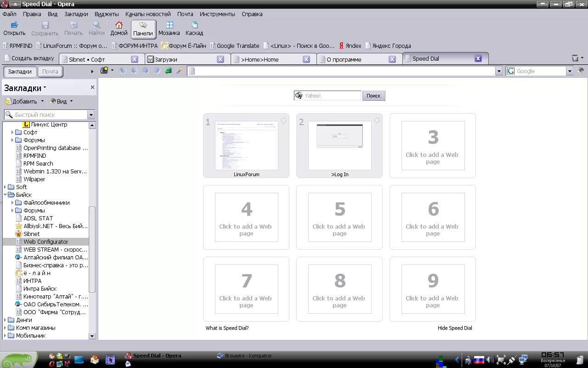Click speed dial slot 5 to add a page
Image resolution: width=588 pixels, height=368 pixels.
339,217
